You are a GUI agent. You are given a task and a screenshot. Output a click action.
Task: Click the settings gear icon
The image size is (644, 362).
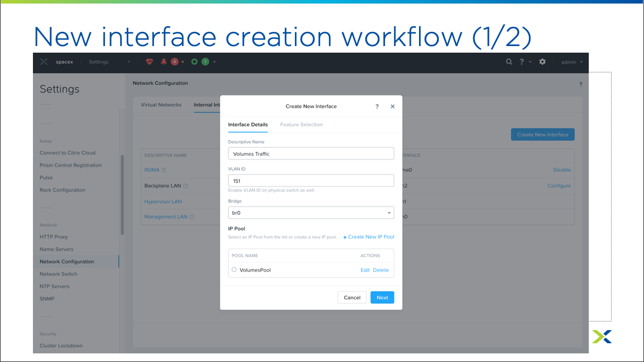coord(543,62)
